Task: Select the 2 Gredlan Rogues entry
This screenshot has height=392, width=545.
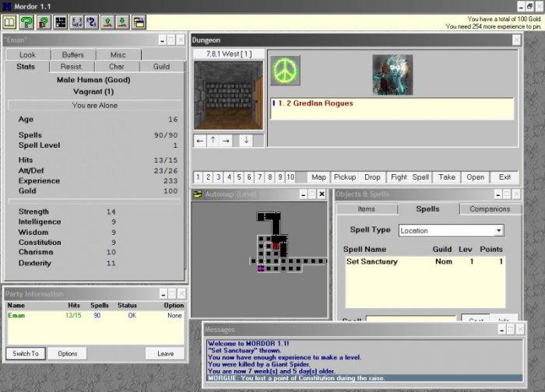Action: (392, 103)
